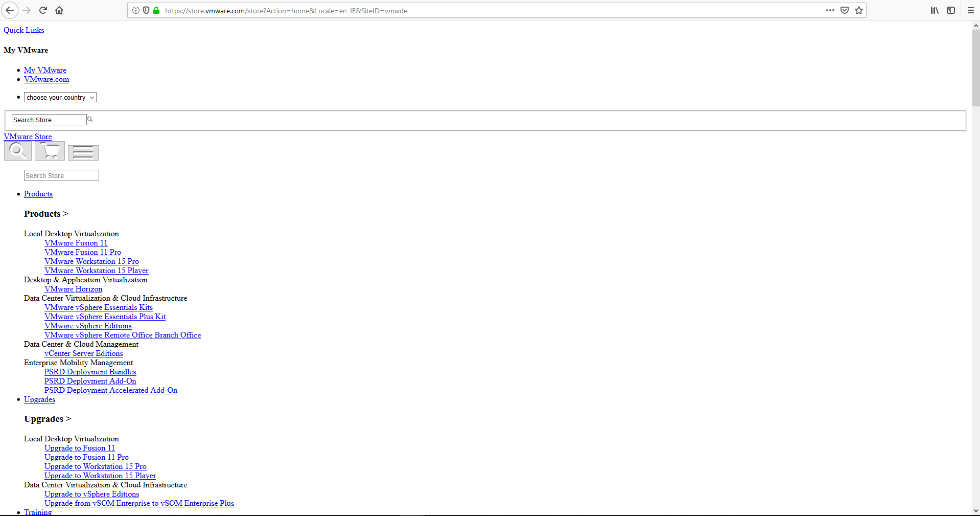Open the Firefox application menu
980x516 pixels.
pyautogui.click(x=970, y=10)
